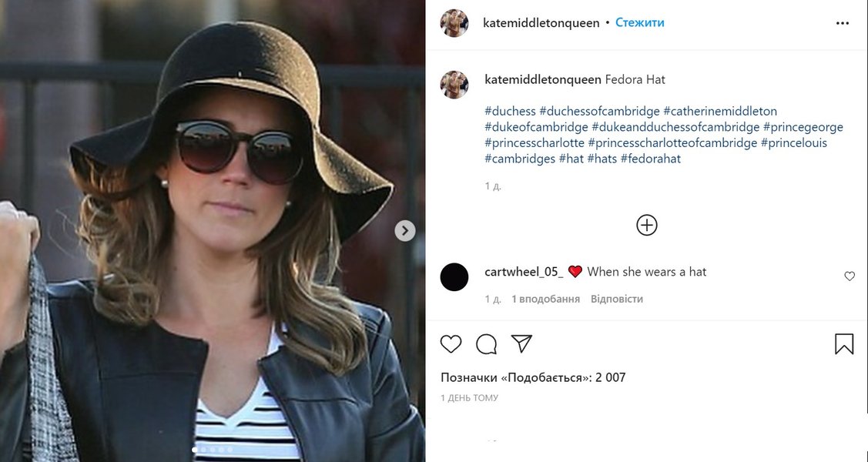Click the heart like icon under the post
The height and width of the screenshot is (462, 868).
(x=451, y=344)
